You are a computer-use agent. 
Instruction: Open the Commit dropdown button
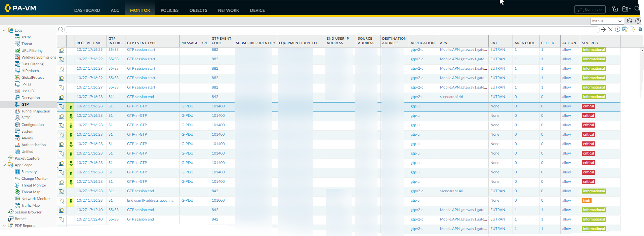pyautogui.click(x=590, y=9)
